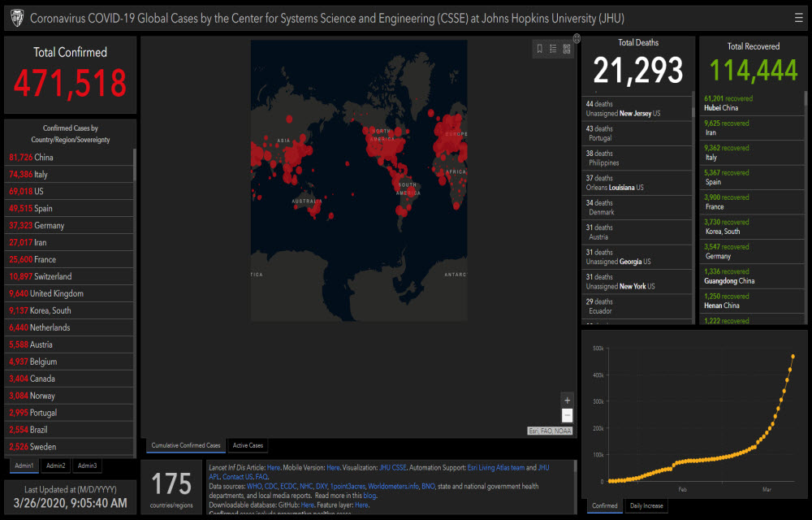Image resolution: width=812 pixels, height=520 pixels.
Task: Click the 1,336 recovered Guangdong China entry
Action: pos(752,276)
